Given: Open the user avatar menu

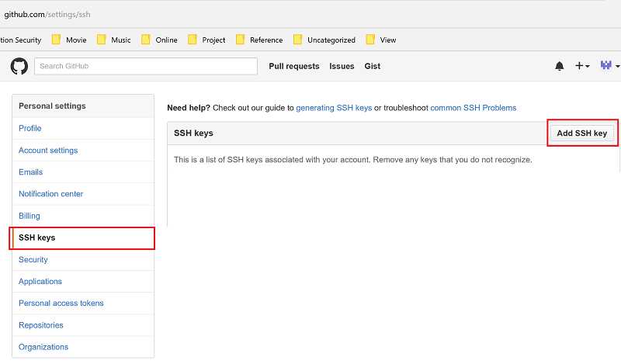Looking at the screenshot, I should 610,65.
